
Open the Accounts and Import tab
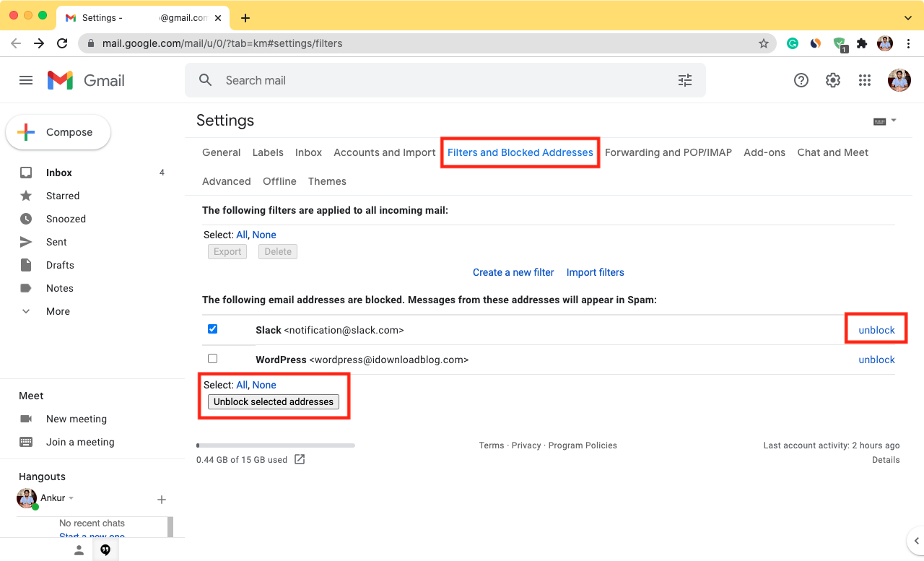pos(384,152)
